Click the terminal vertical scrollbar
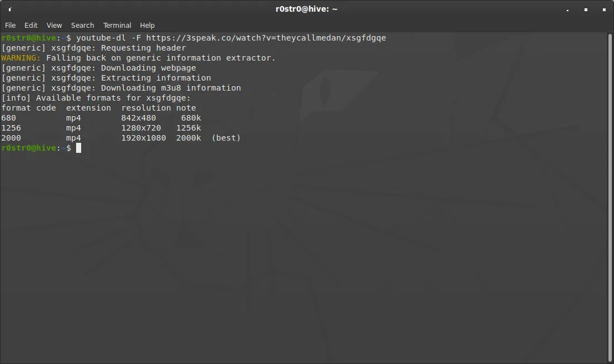The height and width of the screenshot is (364, 614). [610, 198]
